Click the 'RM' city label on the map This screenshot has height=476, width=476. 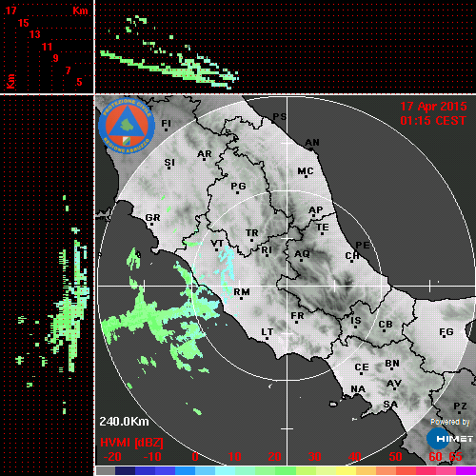[242, 291]
